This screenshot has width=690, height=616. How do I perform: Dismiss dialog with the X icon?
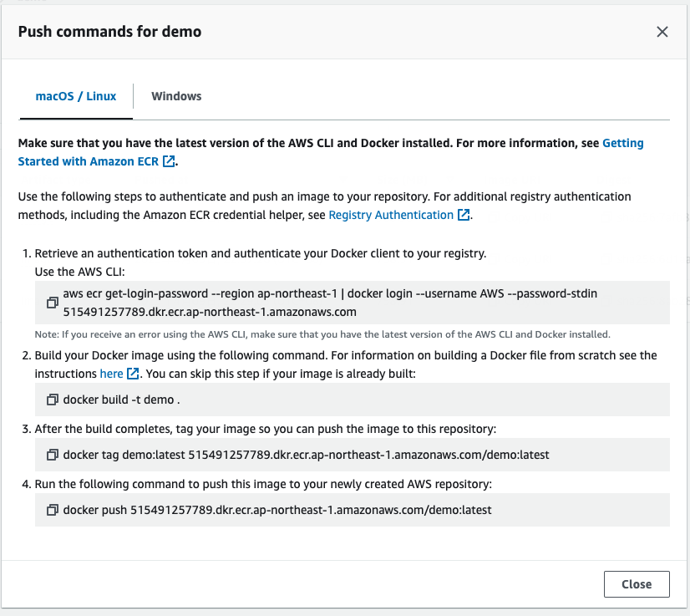(662, 32)
